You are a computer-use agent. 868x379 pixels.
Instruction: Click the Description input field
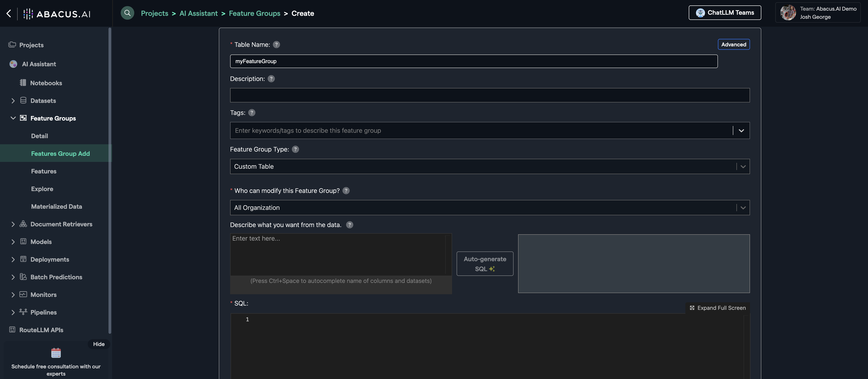490,95
